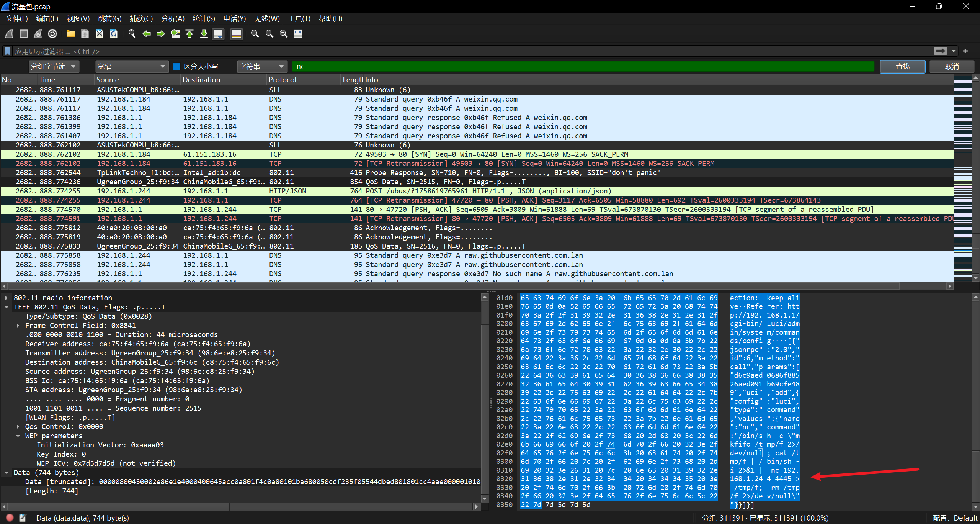Open capture options gear icon

(52, 34)
